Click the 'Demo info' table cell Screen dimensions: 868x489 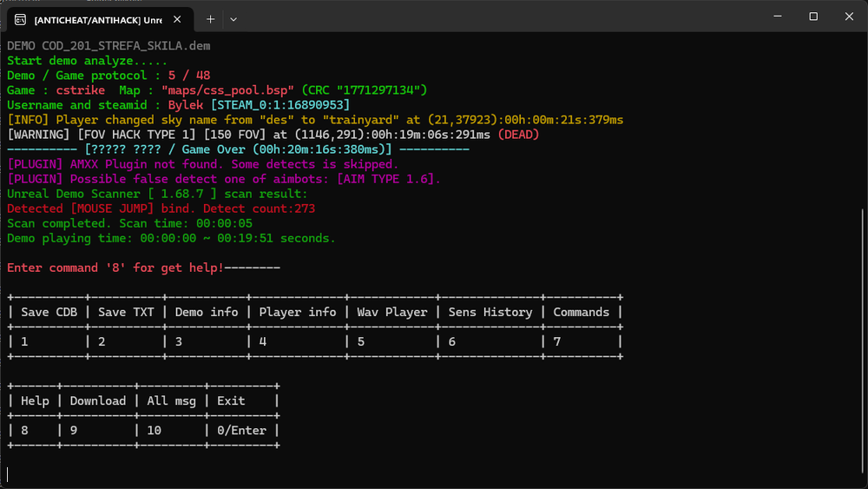click(x=207, y=313)
